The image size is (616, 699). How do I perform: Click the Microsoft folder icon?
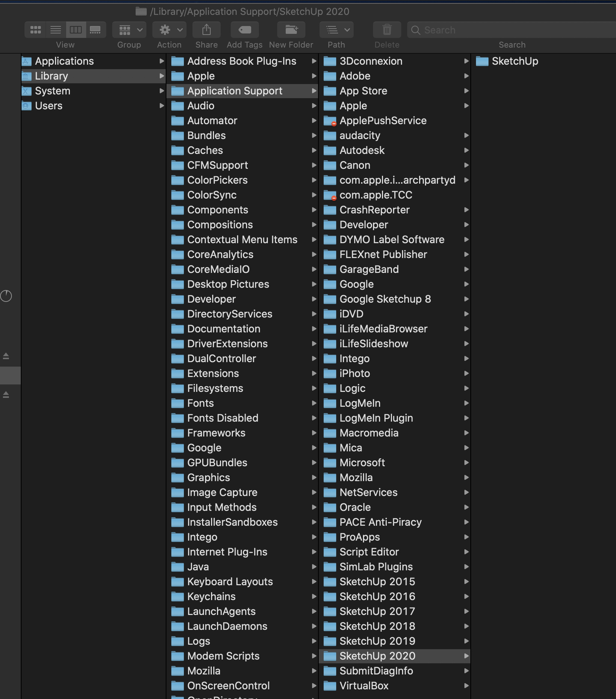[330, 463]
